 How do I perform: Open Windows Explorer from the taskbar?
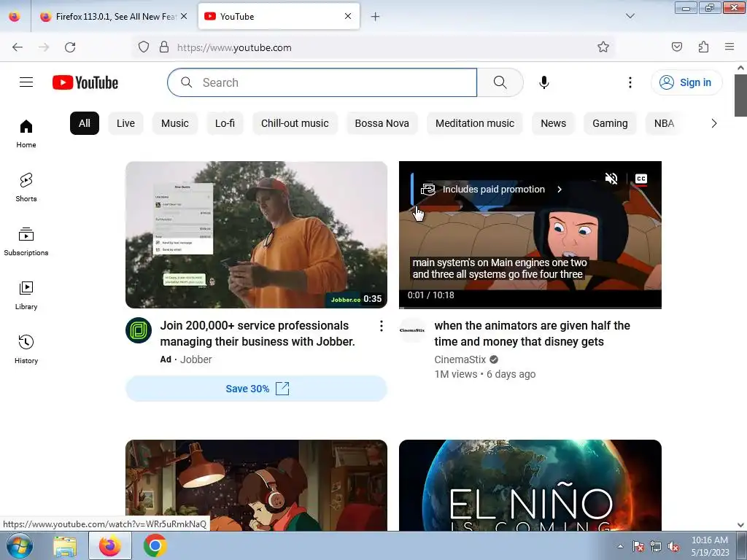tap(65, 545)
